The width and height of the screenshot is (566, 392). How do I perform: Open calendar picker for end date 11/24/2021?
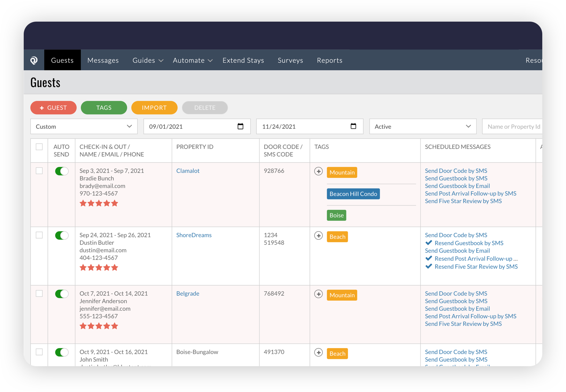tap(353, 126)
